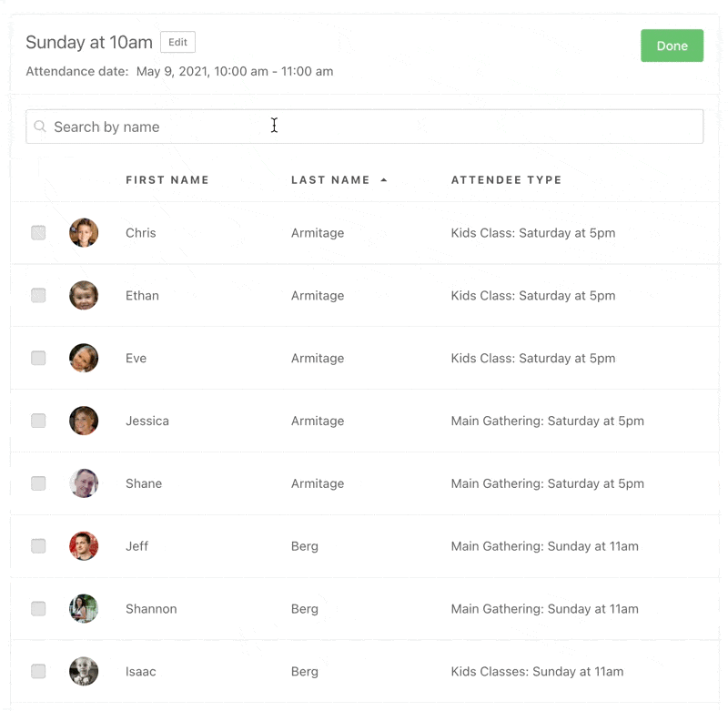The image size is (728, 711).
Task: Sort the list by First Name header
Action: click(x=167, y=180)
